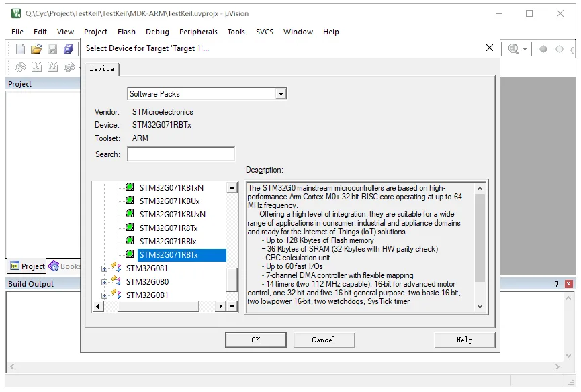Click the Save All toolbar icon
Image resolution: width=581 pixels, height=392 pixels.
69,49
